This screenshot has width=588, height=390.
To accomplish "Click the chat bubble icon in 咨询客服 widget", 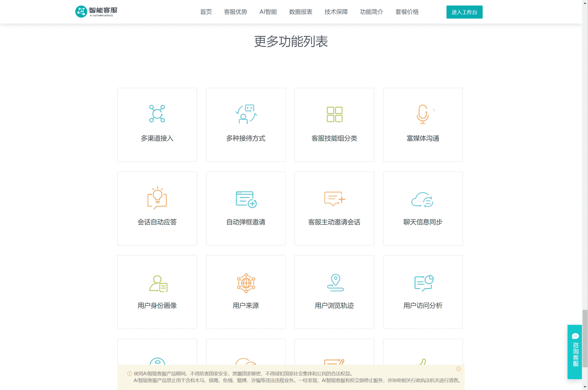I will coord(575,336).
